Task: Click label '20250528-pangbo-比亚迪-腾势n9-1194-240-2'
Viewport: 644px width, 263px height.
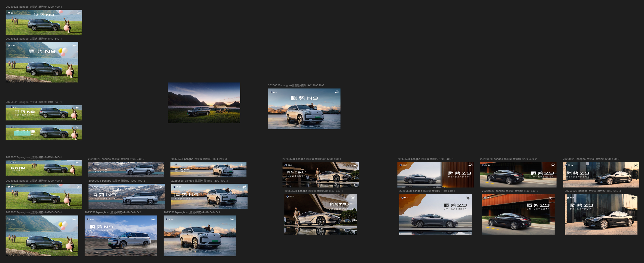Action: [x=116, y=159]
